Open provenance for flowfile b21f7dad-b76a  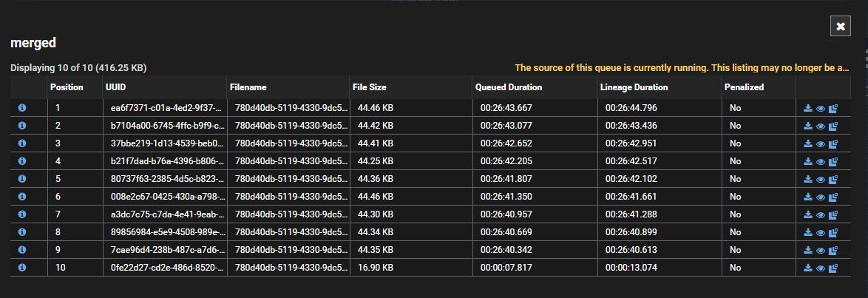pos(833,162)
